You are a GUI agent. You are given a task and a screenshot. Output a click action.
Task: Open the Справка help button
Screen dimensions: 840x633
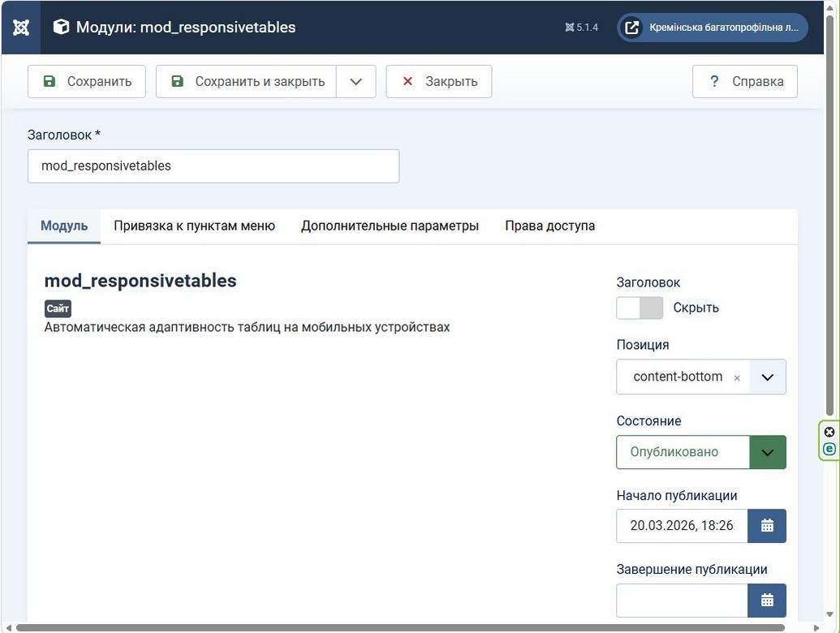pyautogui.click(x=745, y=81)
